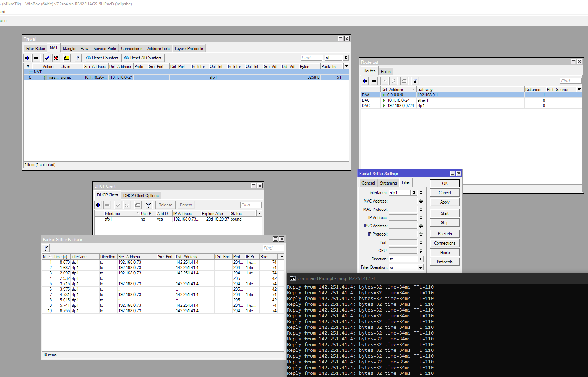
Task: Expand MAC Protocol filter field arrows
Action: (x=421, y=209)
